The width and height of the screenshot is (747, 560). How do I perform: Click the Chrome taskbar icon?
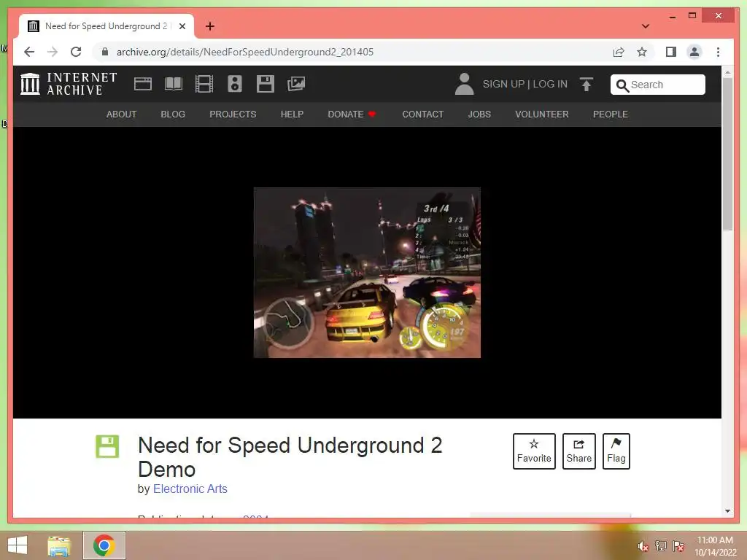pos(104,545)
